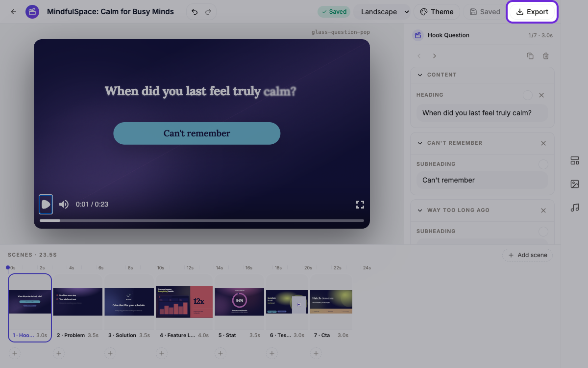588x368 pixels.
Task: Select scene 4 Feature thumbnail
Action: tap(184, 302)
